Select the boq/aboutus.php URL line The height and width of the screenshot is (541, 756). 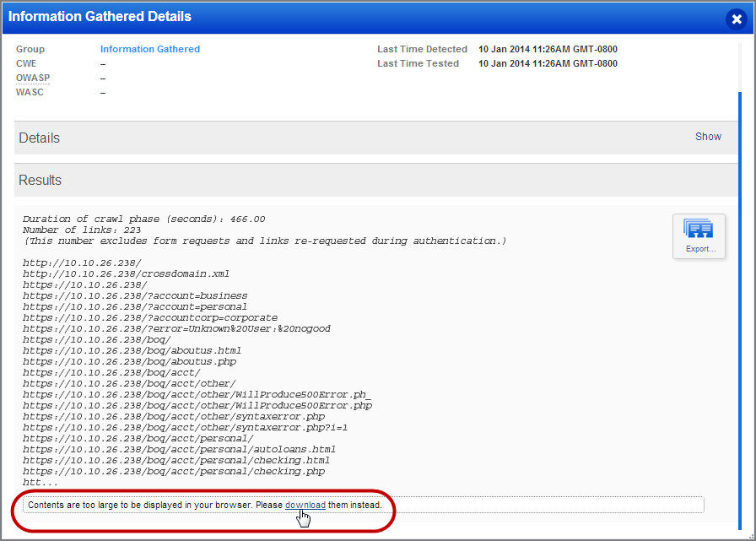click(129, 361)
